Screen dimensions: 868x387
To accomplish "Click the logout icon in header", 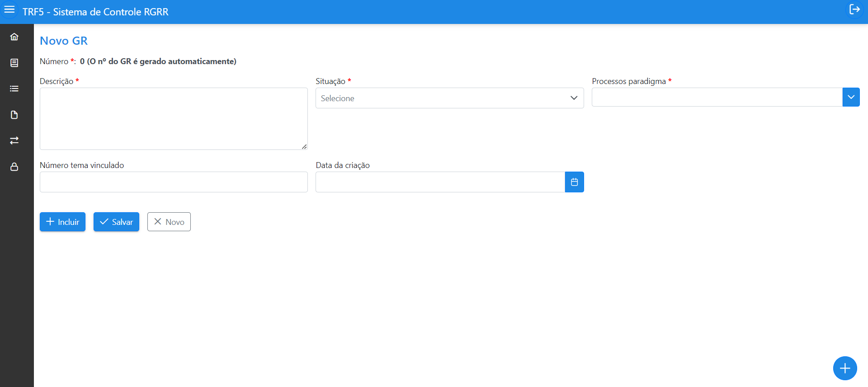I will tap(854, 9).
